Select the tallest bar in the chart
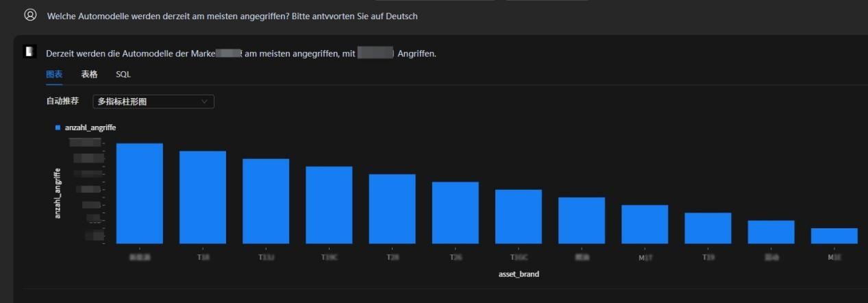Image resolution: width=868 pixels, height=303 pixels. coord(139,193)
